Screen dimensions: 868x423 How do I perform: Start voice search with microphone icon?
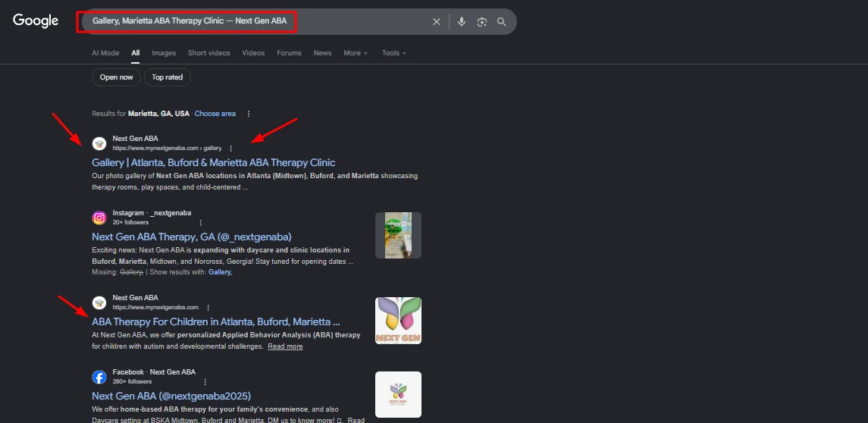pyautogui.click(x=461, y=22)
